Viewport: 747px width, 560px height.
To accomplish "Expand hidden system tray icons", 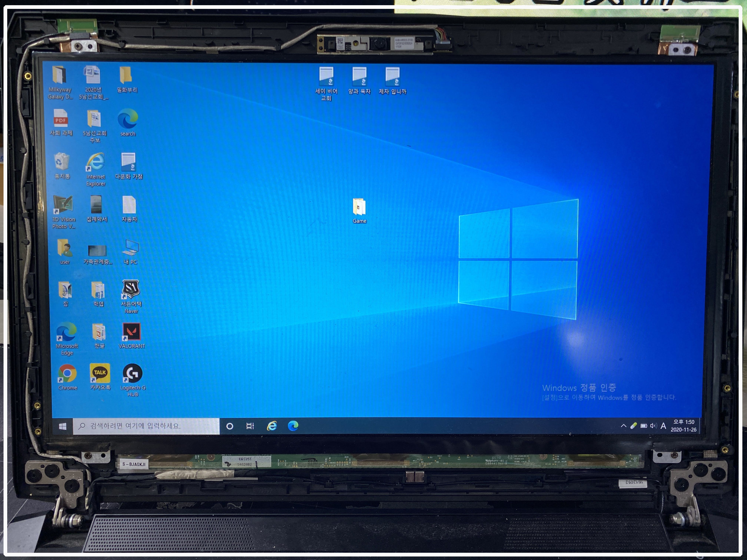I will pos(623,426).
